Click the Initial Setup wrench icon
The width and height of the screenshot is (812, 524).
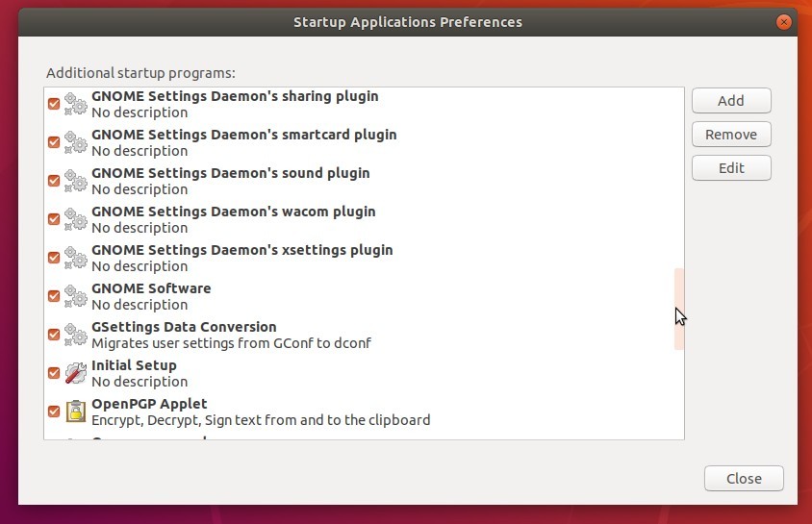(76, 373)
